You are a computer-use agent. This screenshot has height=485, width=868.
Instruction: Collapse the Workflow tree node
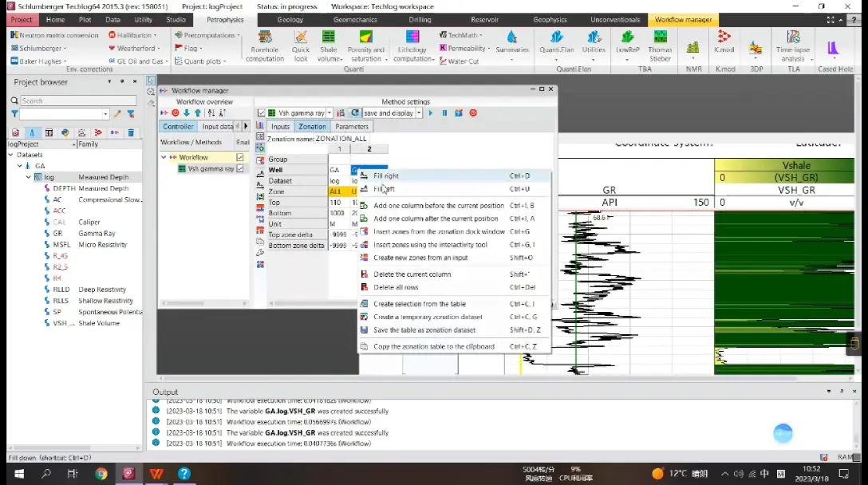click(x=164, y=157)
